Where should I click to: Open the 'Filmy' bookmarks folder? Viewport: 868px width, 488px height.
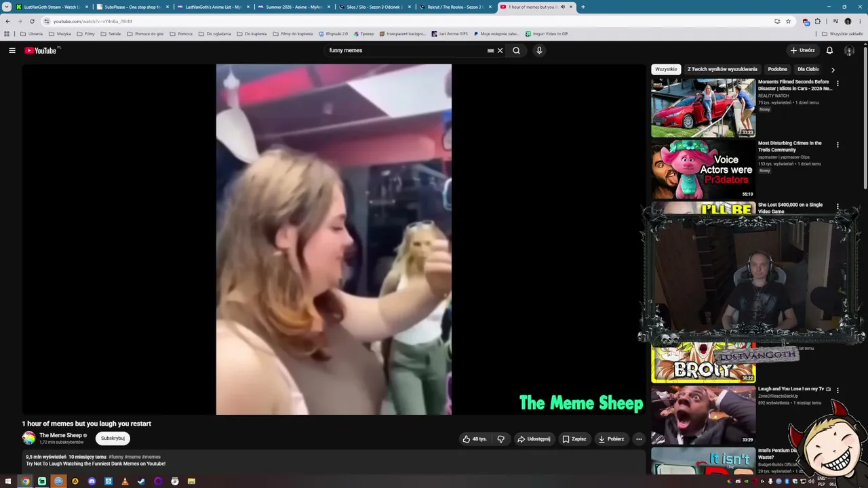tap(85, 34)
